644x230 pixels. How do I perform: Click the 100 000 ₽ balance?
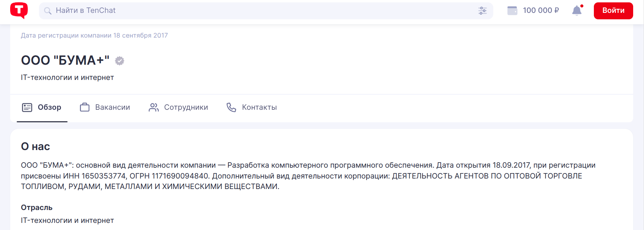point(541,11)
